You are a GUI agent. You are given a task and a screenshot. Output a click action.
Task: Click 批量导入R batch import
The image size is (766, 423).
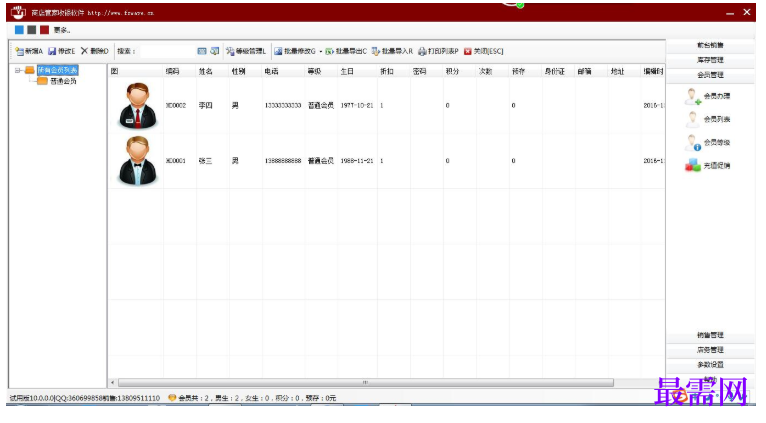click(392, 51)
